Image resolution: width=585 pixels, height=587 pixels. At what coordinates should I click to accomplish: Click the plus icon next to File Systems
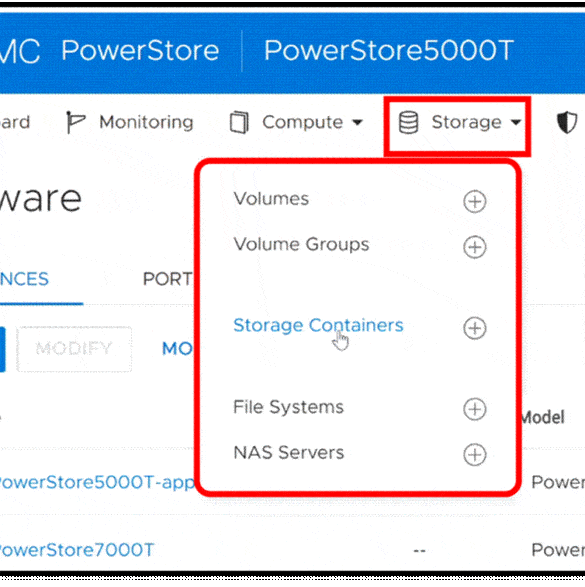click(475, 409)
